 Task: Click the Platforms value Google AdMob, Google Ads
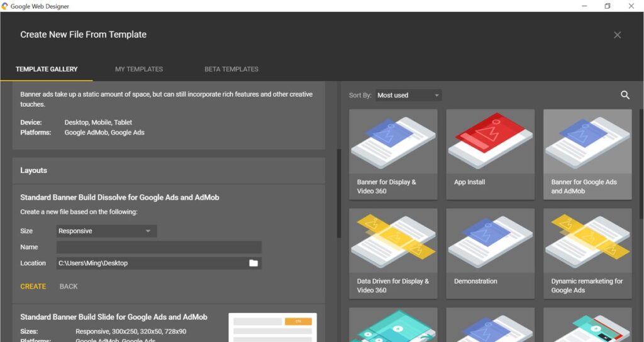(104, 133)
